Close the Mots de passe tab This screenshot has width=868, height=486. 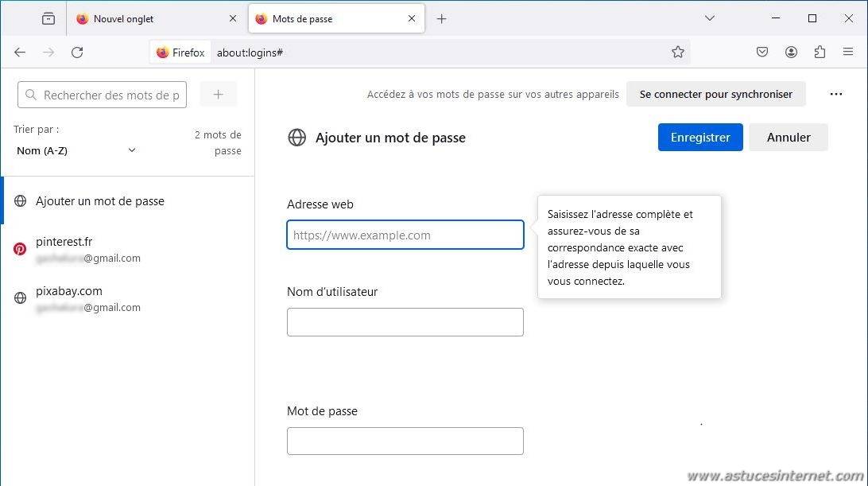coord(412,18)
